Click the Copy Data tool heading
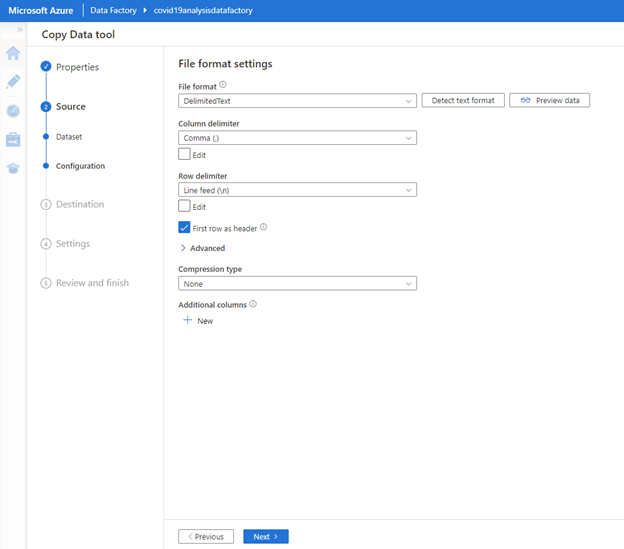 point(78,35)
